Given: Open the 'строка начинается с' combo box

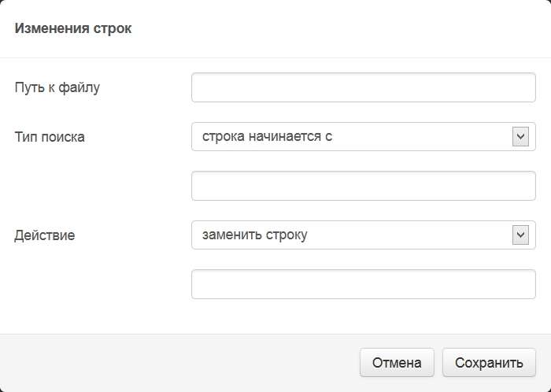Looking at the screenshot, I should pos(364,137).
